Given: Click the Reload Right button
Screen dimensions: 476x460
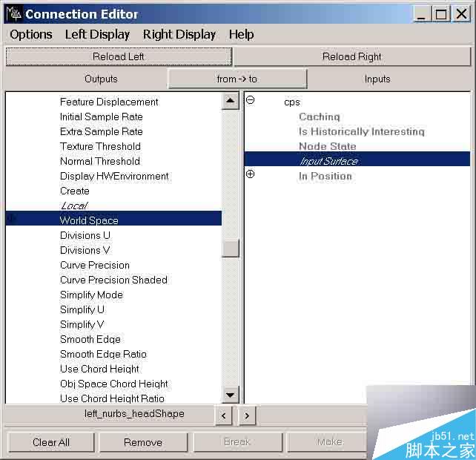Looking at the screenshot, I should [352, 56].
